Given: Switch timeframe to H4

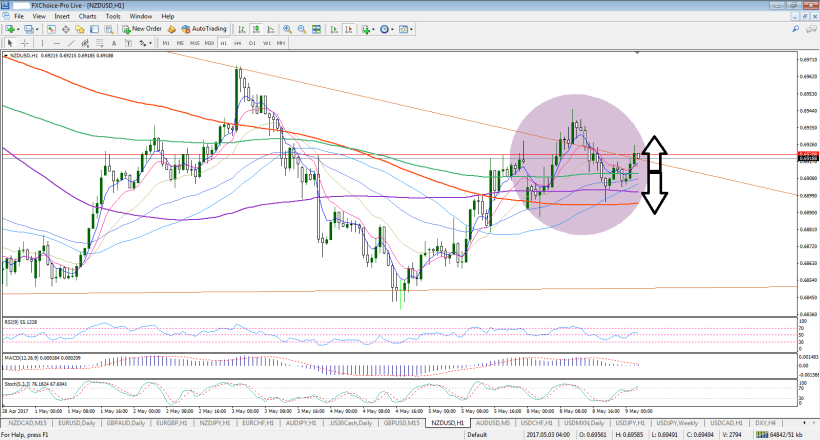Looking at the screenshot, I should point(237,43).
